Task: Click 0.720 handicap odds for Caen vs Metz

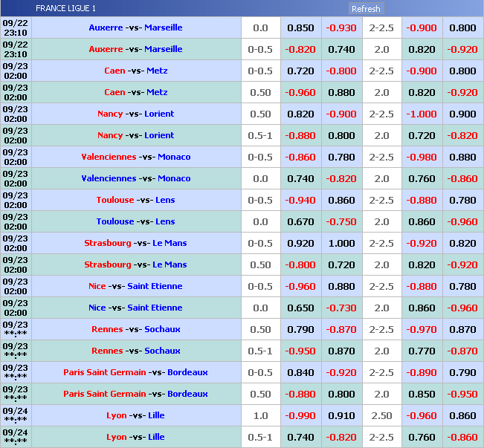Action: [300, 71]
